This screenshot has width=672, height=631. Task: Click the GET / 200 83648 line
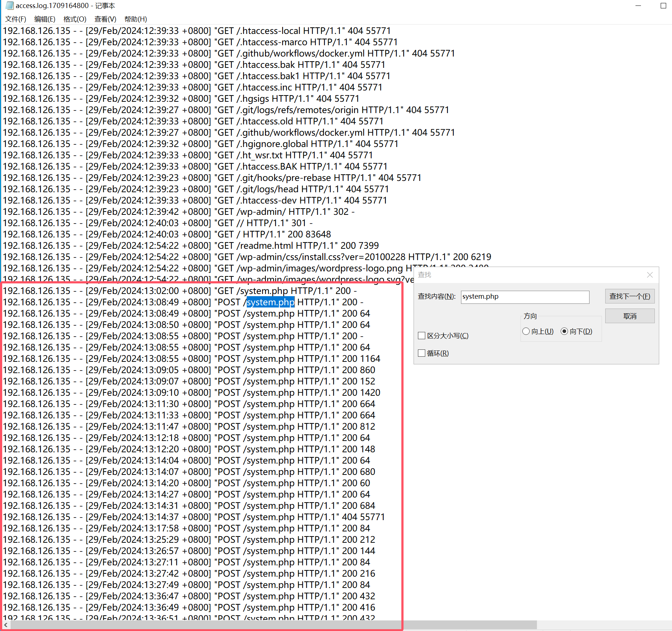coord(167,235)
